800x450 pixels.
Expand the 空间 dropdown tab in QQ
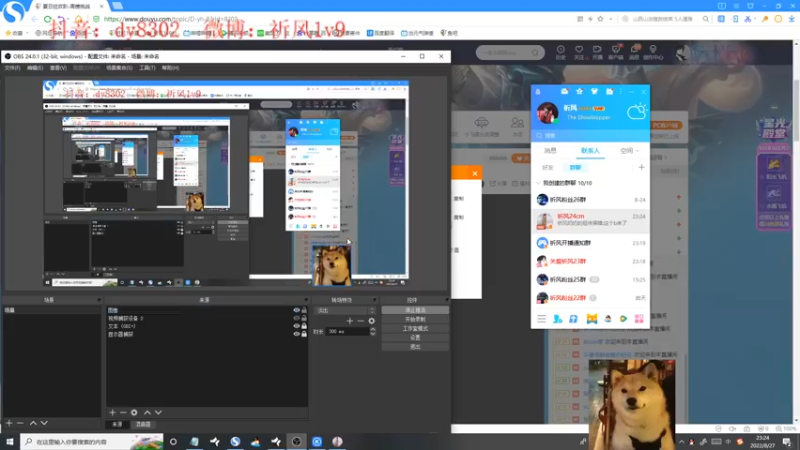coord(629,151)
